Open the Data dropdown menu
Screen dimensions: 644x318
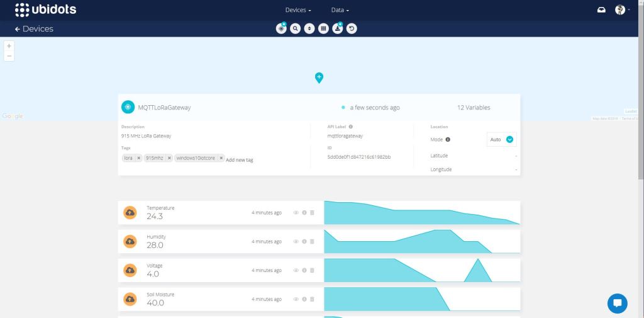click(x=340, y=10)
